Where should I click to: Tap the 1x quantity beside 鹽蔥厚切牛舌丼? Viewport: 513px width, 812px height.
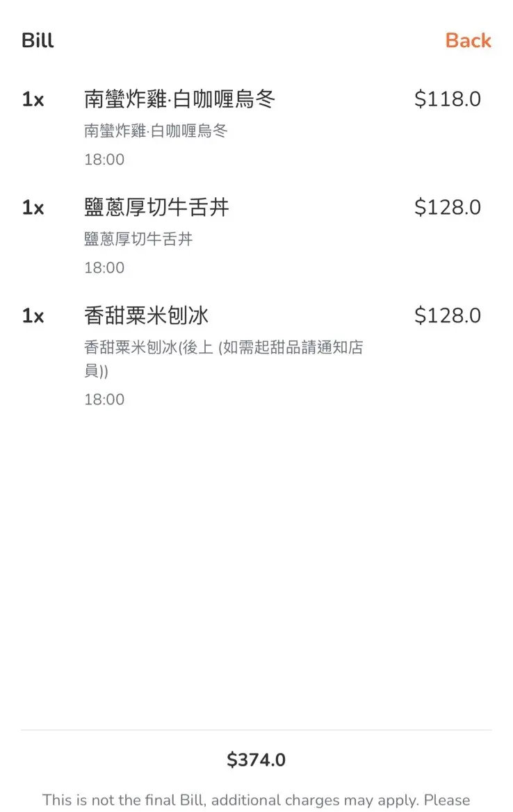coord(33,208)
